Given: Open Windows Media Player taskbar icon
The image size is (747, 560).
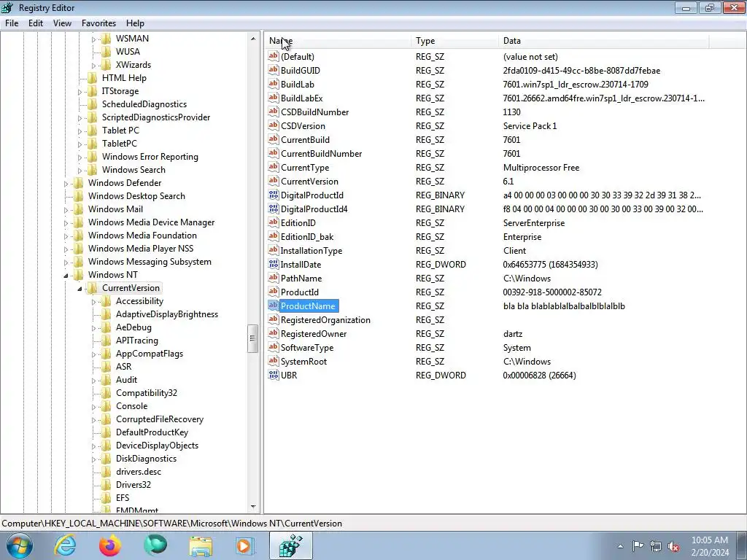Looking at the screenshot, I should 245,545.
